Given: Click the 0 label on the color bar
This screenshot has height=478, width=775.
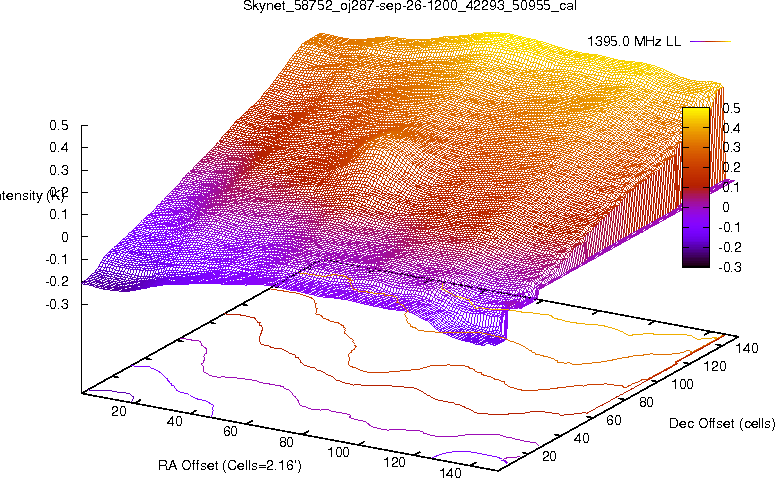Looking at the screenshot, I should pos(726,207).
